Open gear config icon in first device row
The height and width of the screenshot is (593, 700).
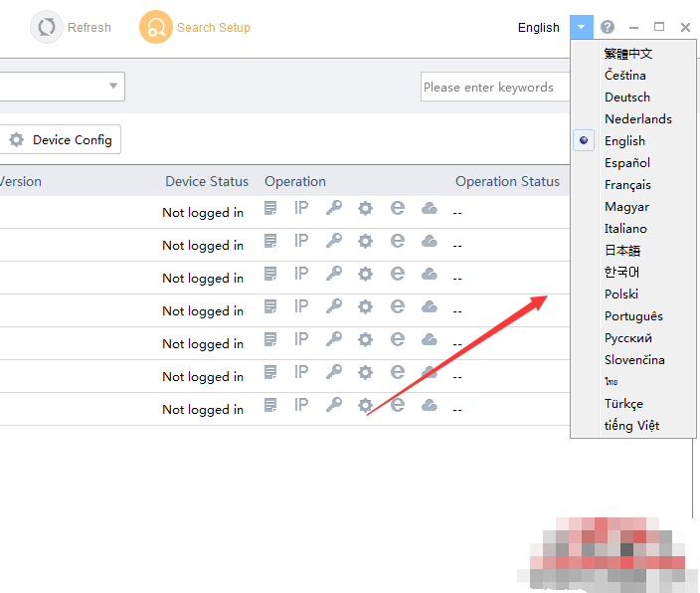(x=365, y=208)
